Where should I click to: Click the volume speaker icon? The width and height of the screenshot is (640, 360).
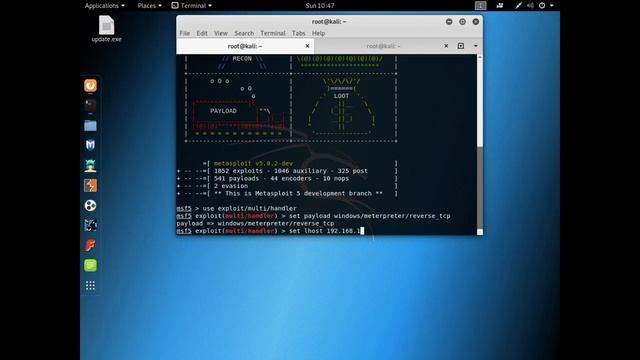pyautogui.click(x=530, y=5)
